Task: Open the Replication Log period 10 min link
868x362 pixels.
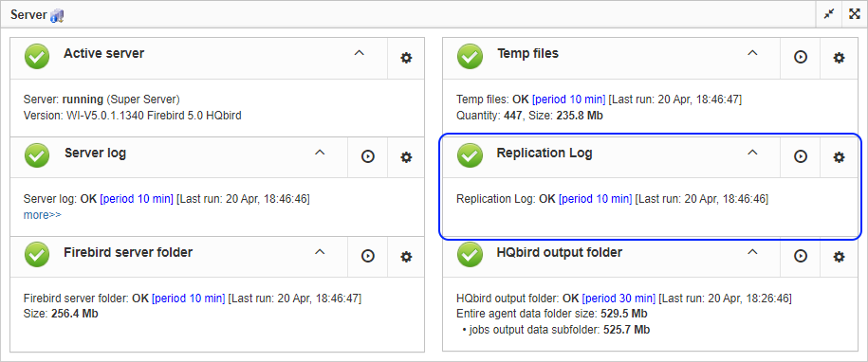Action: click(595, 199)
